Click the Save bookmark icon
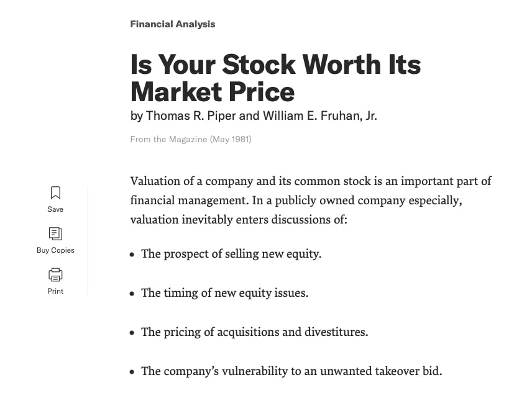The height and width of the screenshot is (398, 532). (55, 192)
